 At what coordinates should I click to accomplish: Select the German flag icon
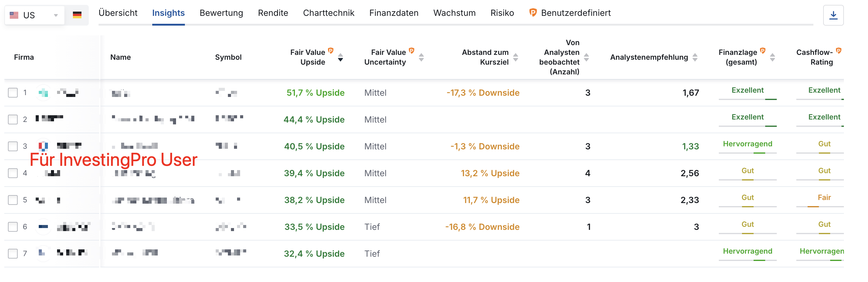pos(77,15)
